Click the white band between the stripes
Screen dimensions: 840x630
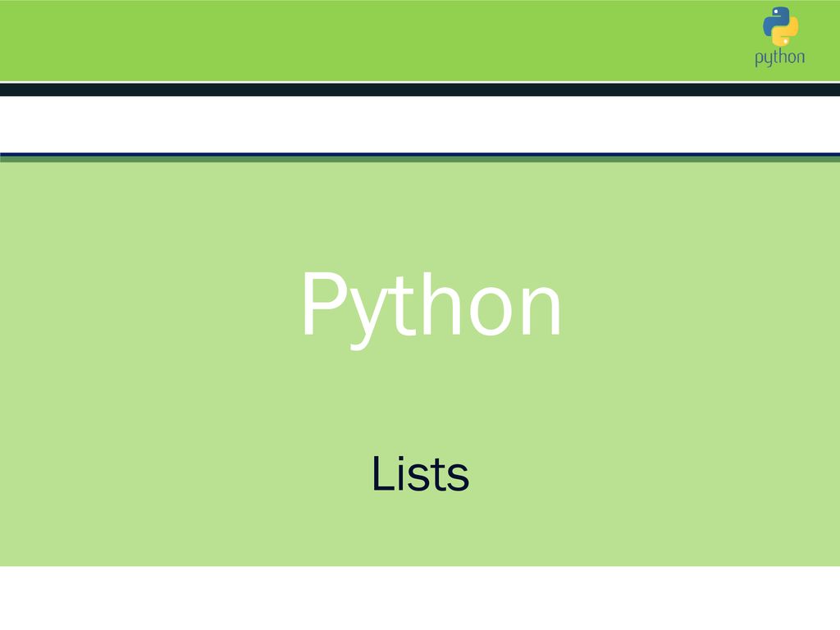(420, 125)
